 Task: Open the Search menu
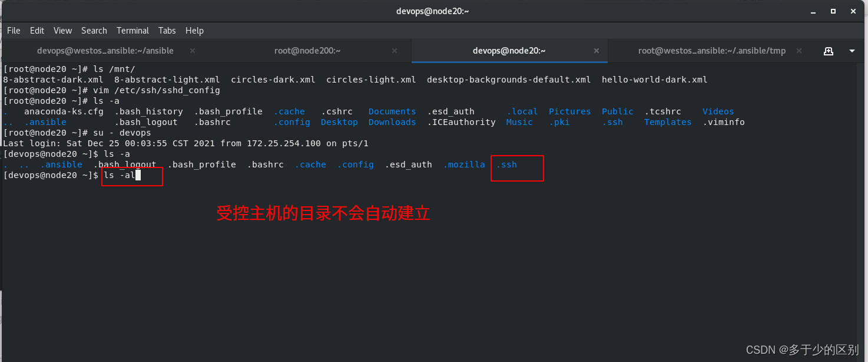coord(94,31)
